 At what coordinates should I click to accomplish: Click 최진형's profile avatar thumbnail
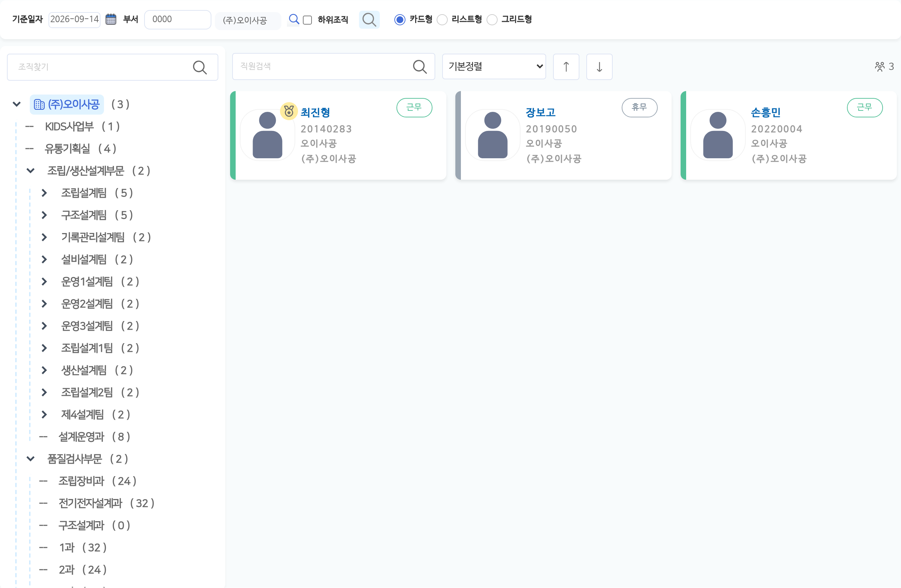click(267, 135)
